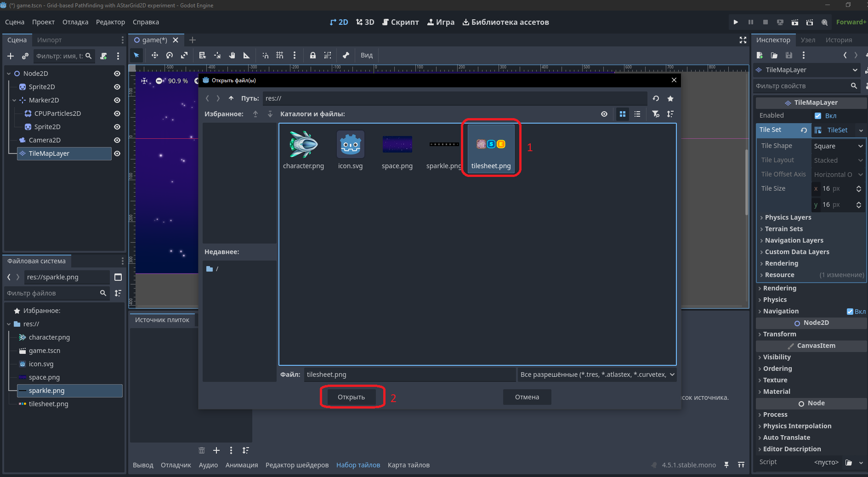The height and width of the screenshot is (477, 868).
Task: Toggle visibility of Marker2D
Action: pos(117,100)
